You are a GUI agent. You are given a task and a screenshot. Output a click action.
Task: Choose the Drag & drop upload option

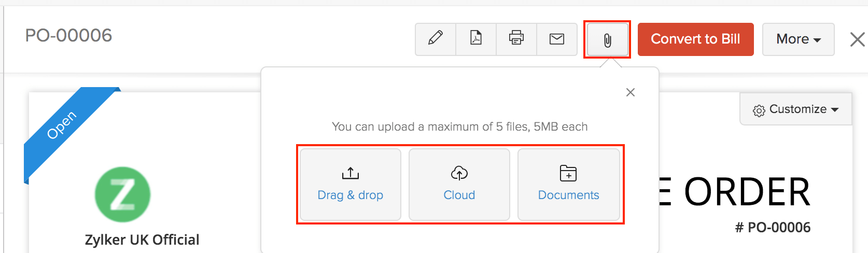351,185
